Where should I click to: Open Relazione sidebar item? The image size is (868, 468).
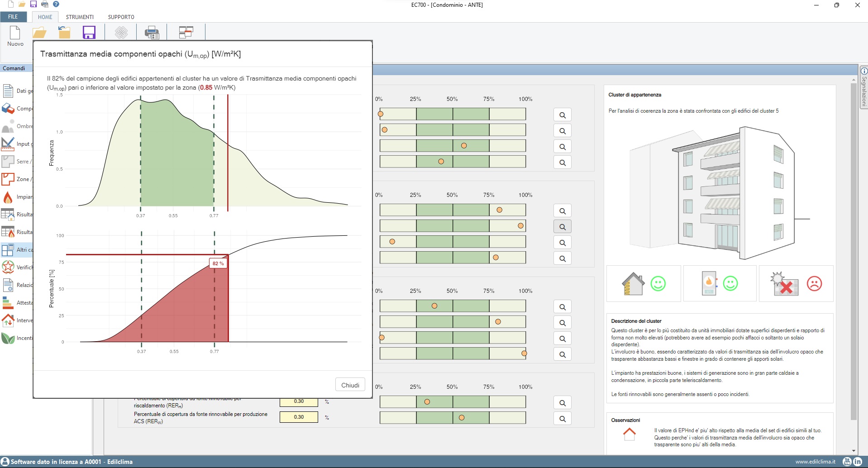[17, 285]
